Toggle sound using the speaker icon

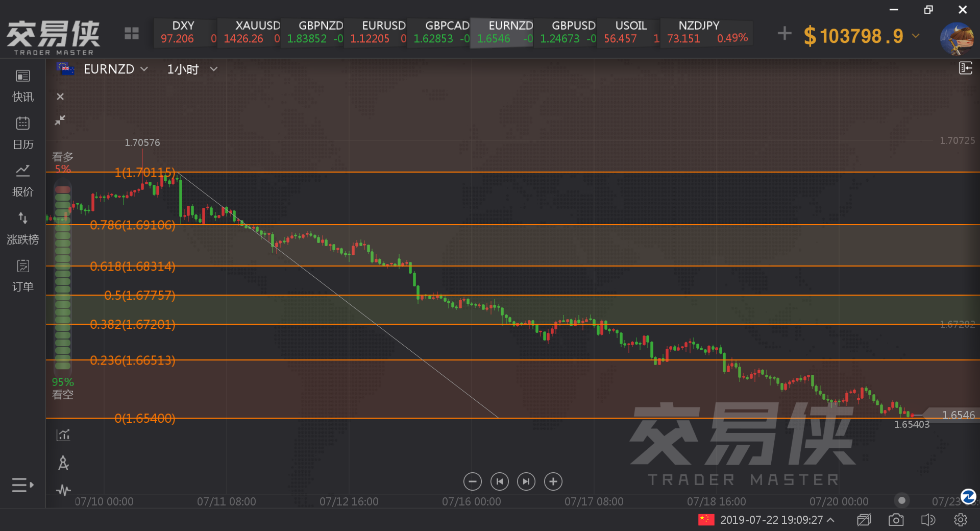click(x=928, y=520)
